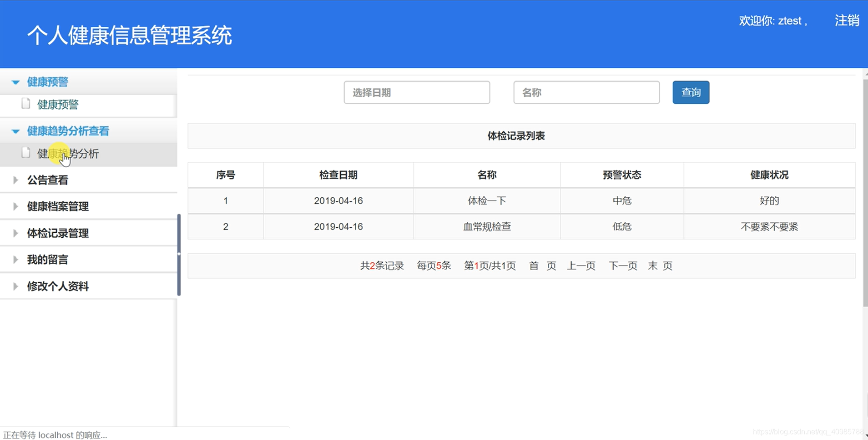Expand the 健康档案管理 arrow
This screenshot has width=868, height=440.
[x=15, y=206]
